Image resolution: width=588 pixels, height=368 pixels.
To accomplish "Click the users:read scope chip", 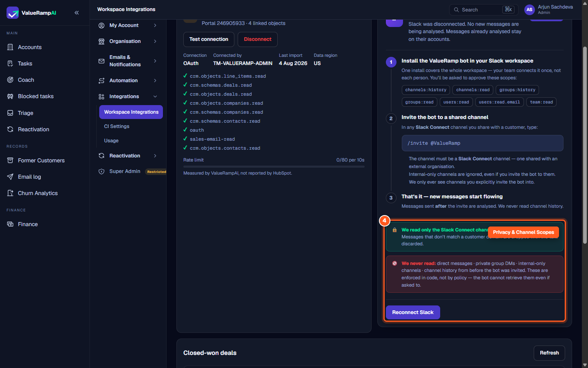I will (x=456, y=102).
